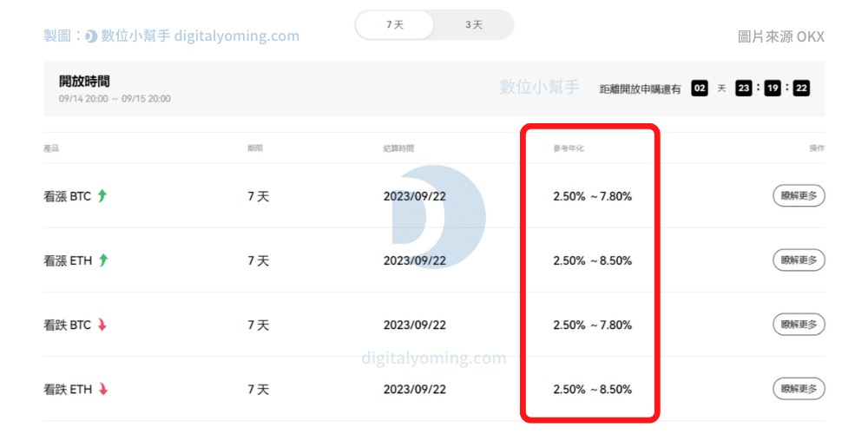This screenshot has width=868, height=434.
Task: Click the small logo icon before 數位小幫手
Action: 91,36
